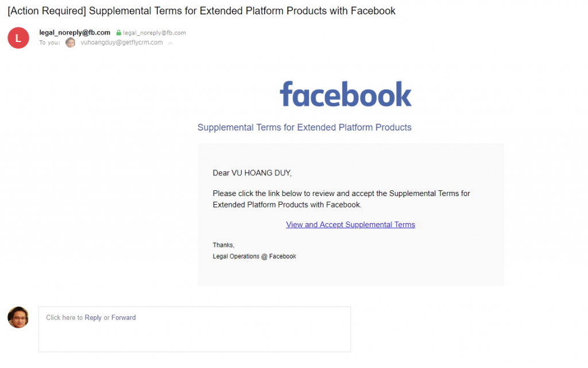This screenshot has height=368, width=588.
Task: Click your profile photo beside reply box
Action: coord(18,317)
